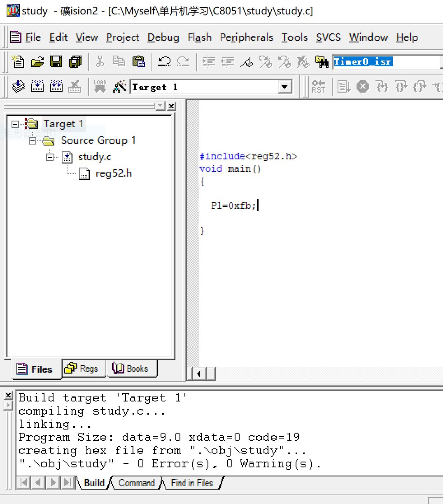Select the Find in Files output tab
Image resolution: width=443 pixels, height=504 pixels.
tap(192, 483)
